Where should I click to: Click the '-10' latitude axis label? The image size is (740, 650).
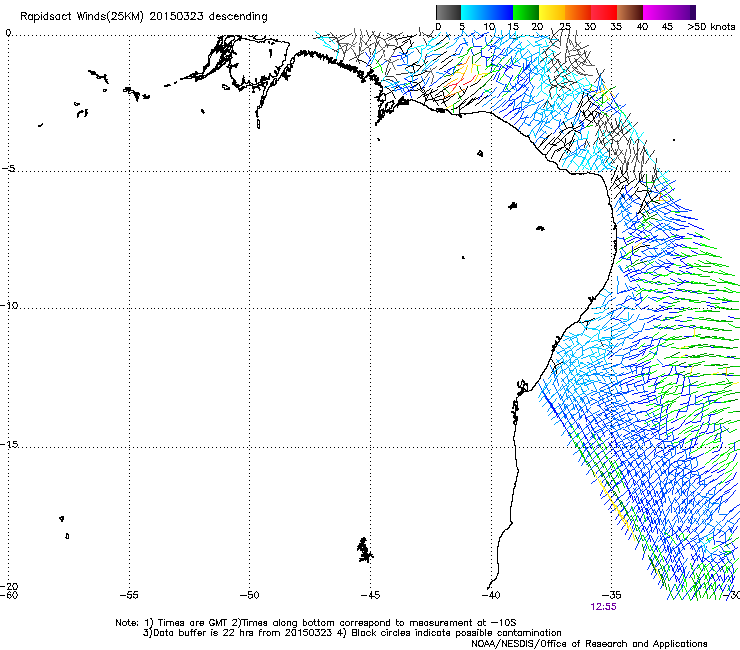[9, 305]
